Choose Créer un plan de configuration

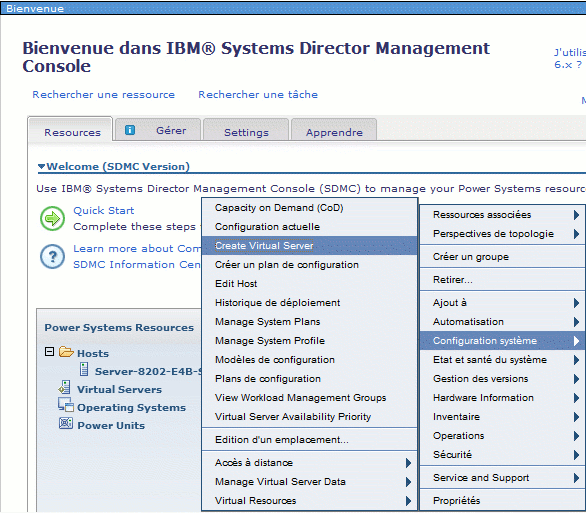(x=309, y=265)
